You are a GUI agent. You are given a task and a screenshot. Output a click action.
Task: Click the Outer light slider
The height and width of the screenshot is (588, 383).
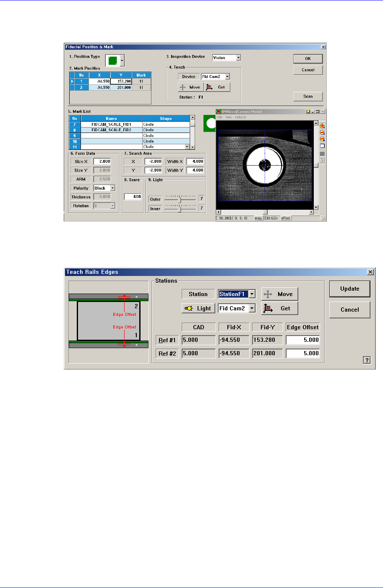180,199
